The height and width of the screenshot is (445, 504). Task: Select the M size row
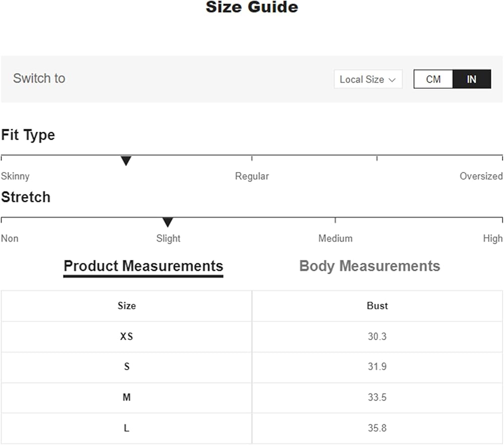127,398
